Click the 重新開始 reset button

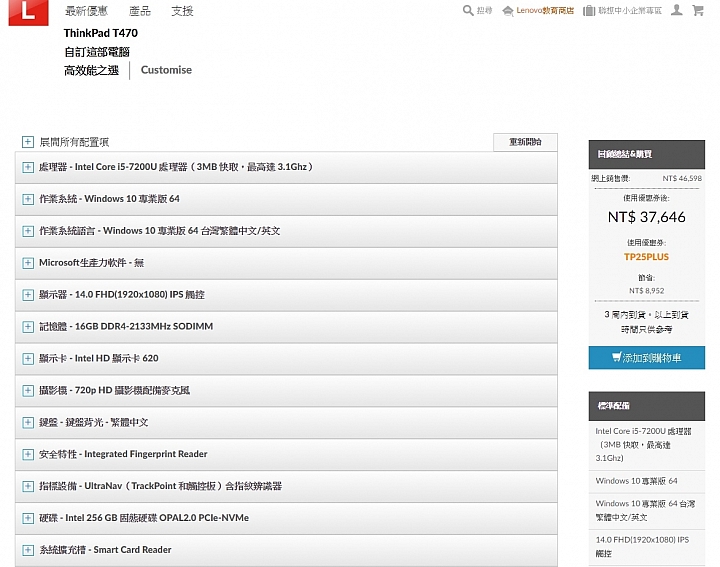525,142
